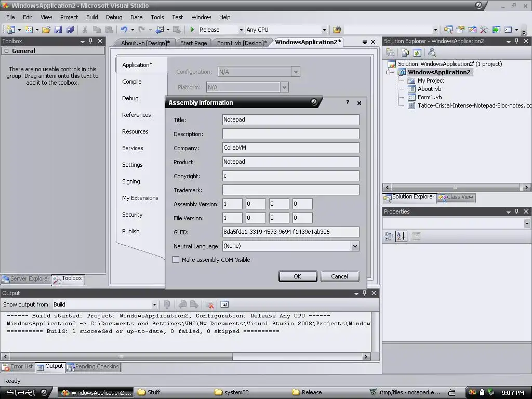Image resolution: width=532 pixels, height=399 pixels.
Task: Click the Find in Files icon
Action: click(x=337, y=30)
